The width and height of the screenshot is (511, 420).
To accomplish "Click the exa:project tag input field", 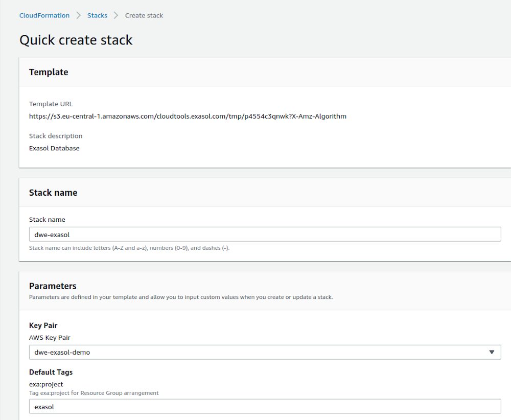I will click(x=265, y=407).
